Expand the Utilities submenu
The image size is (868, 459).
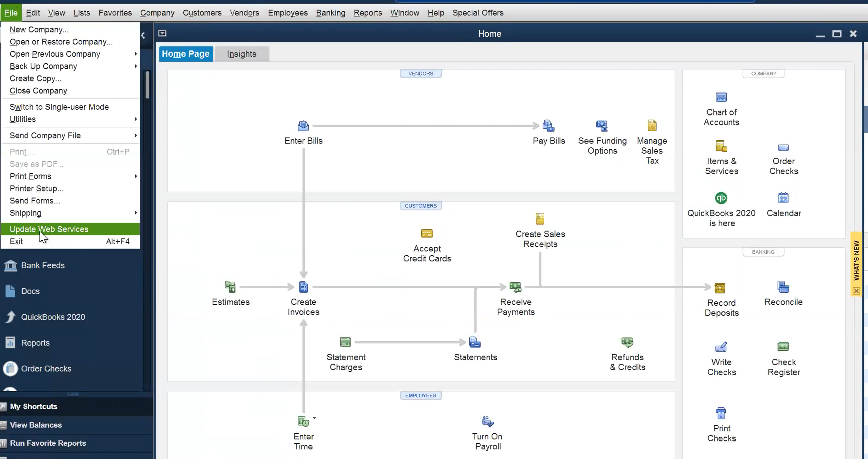click(x=70, y=119)
